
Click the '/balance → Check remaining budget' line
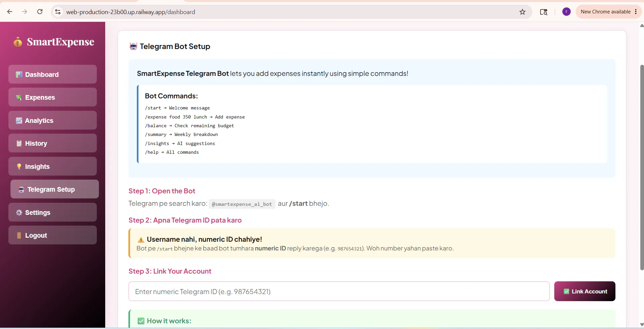[x=190, y=126]
